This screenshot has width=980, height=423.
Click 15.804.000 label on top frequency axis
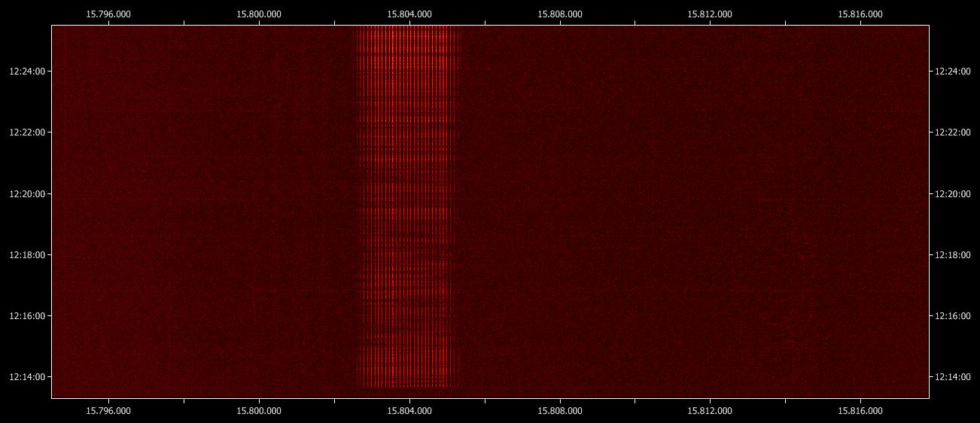(x=409, y=14)
